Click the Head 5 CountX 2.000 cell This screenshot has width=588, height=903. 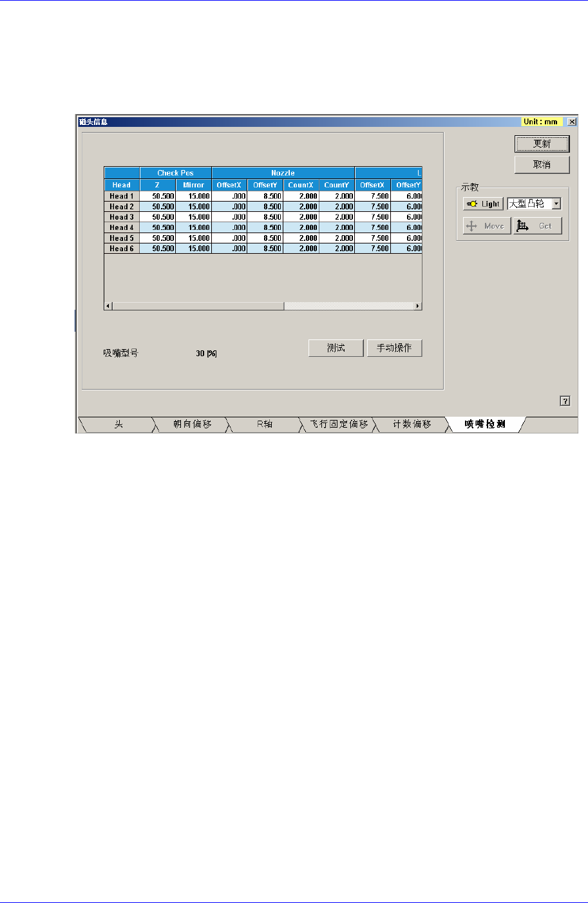[301, 238]
